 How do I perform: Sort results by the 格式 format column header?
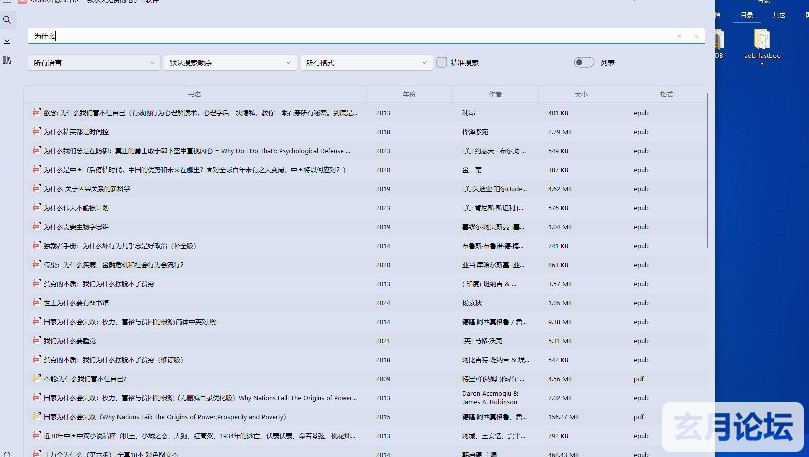point(666,94)
